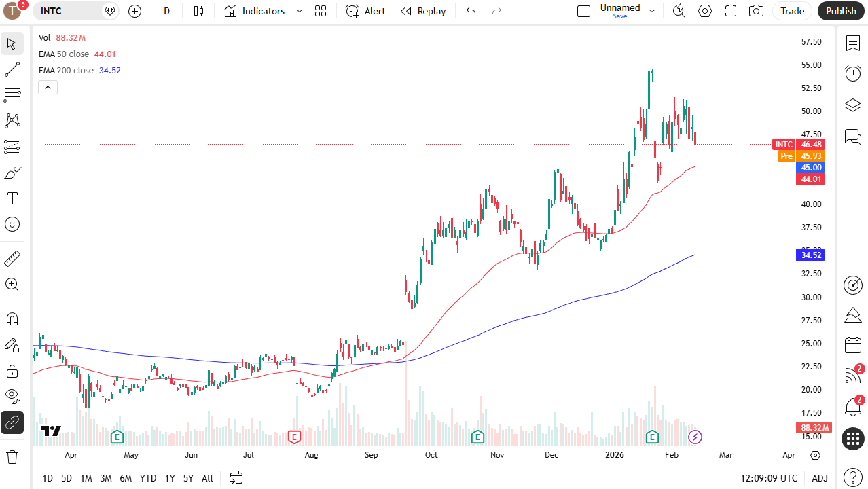Open the help center question icon
The height and width of the screenshot is (489, 868).
[853, 477]
